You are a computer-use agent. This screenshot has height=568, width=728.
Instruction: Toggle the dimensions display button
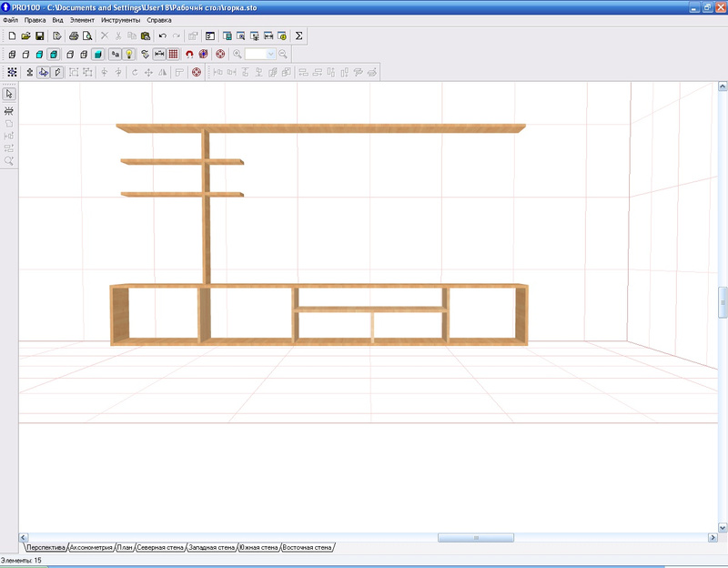[159, 55]
